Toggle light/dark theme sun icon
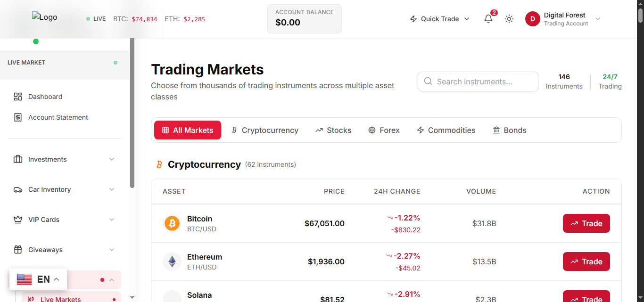Image resolution: width=644 pixels, height=302 pixels. pyautogui.click(x=509, y=19)
